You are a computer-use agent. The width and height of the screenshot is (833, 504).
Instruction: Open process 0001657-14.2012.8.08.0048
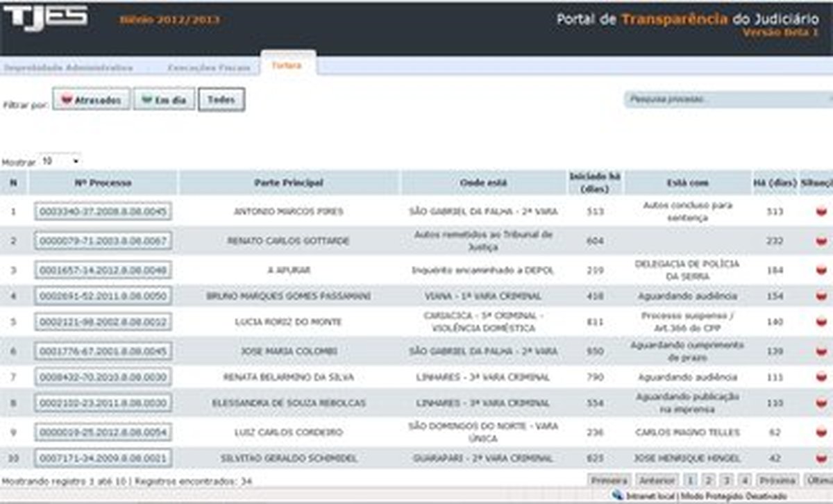click(103, 270)
